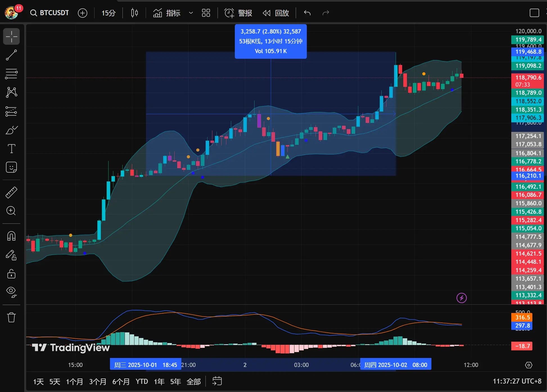
Task: Open the Fibonacci retracement tool
Action: click(12, 74)
